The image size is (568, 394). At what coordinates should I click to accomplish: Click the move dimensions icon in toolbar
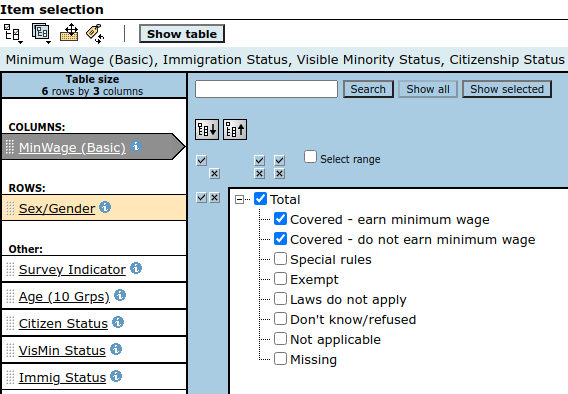69,33
